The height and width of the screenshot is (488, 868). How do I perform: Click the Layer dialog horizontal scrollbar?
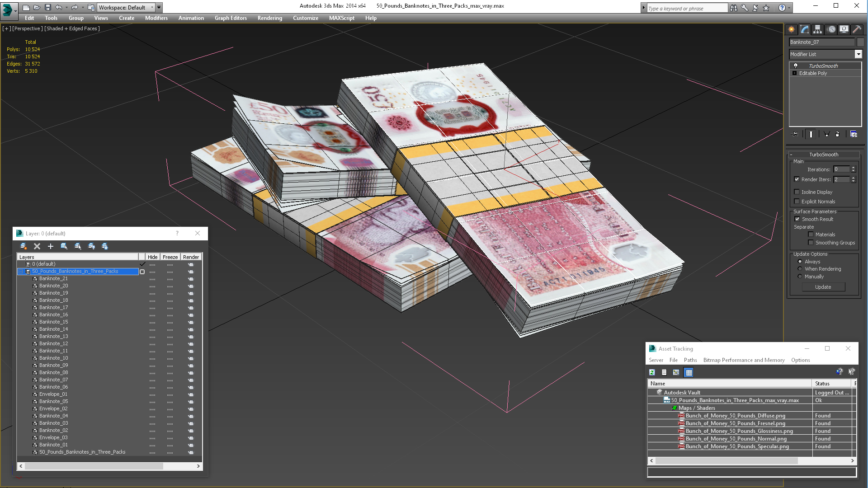pyautogui.click(x=110, y=466)
